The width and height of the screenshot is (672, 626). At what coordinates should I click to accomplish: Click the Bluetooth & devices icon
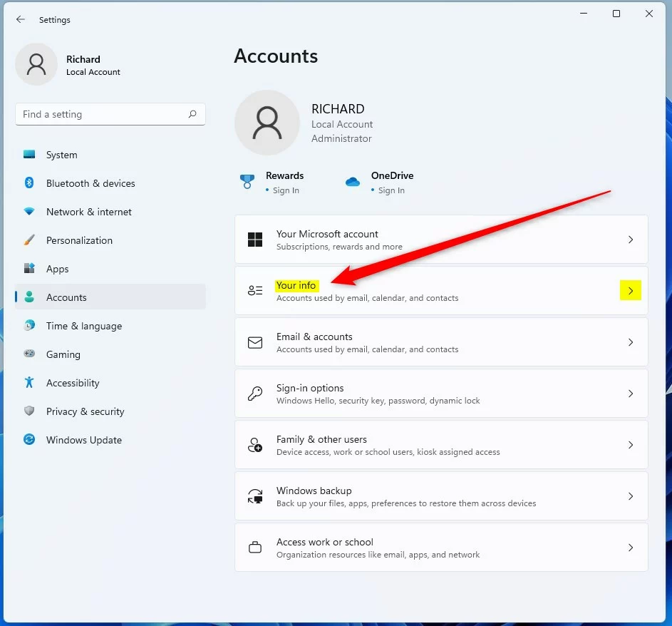29,183
